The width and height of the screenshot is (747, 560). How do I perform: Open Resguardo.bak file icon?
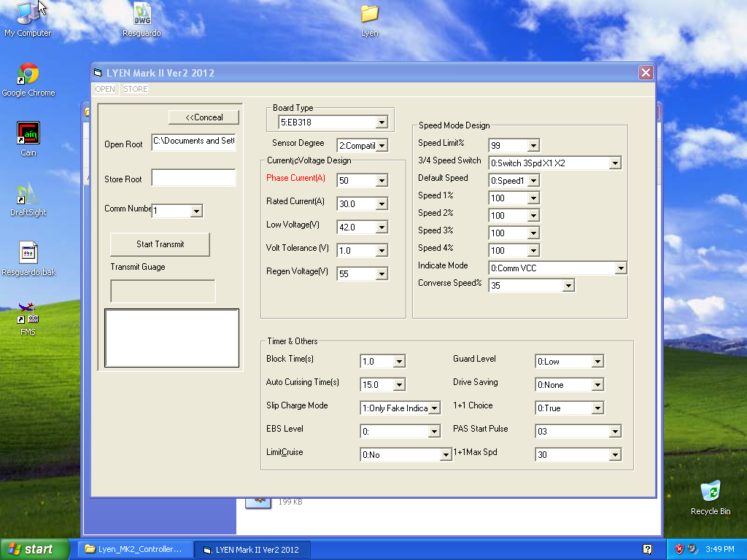pos(28,259)
